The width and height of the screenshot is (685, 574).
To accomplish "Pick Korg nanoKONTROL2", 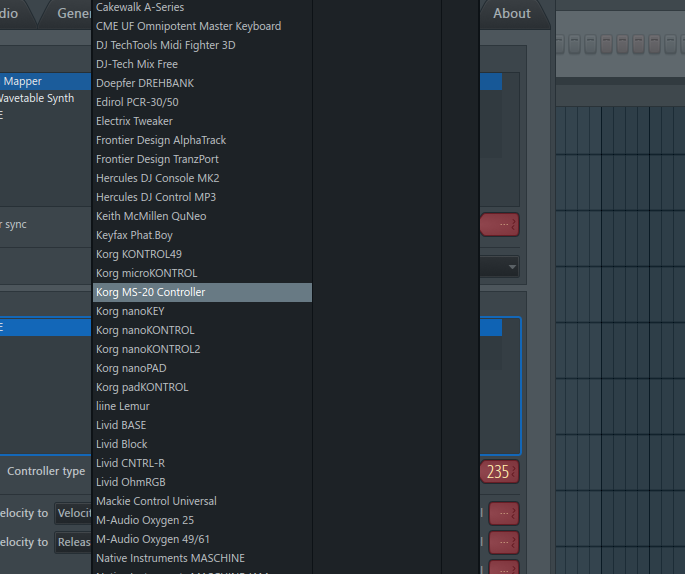I will pyautogui.click(x=202, y=349).
